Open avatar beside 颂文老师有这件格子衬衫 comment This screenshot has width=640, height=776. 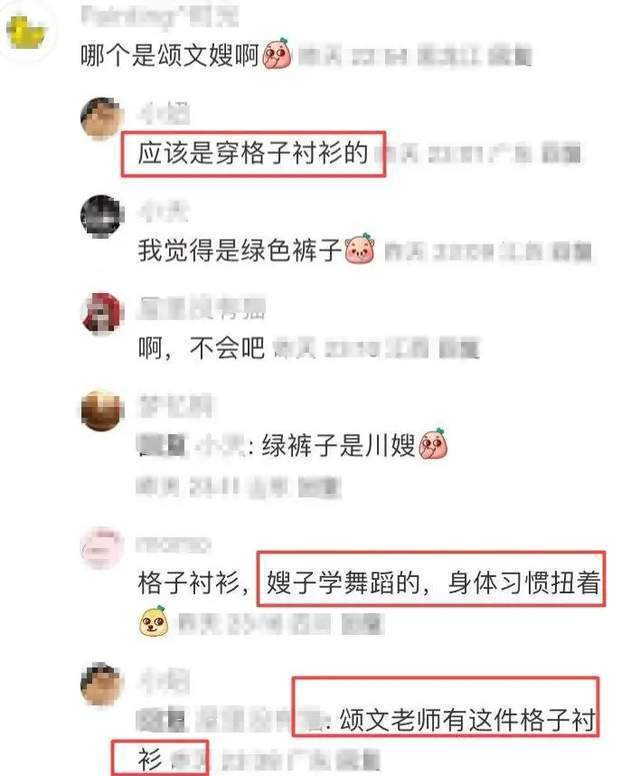click(x=101, y=684)
